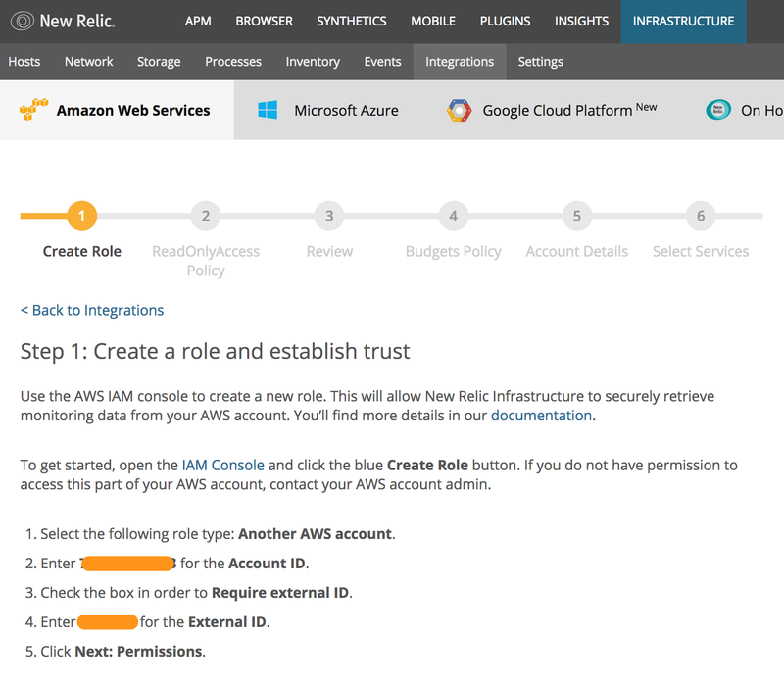Click the Google Cloud Platform hexagon icon
The image size is (784, 689).
[x=459, y=110]
